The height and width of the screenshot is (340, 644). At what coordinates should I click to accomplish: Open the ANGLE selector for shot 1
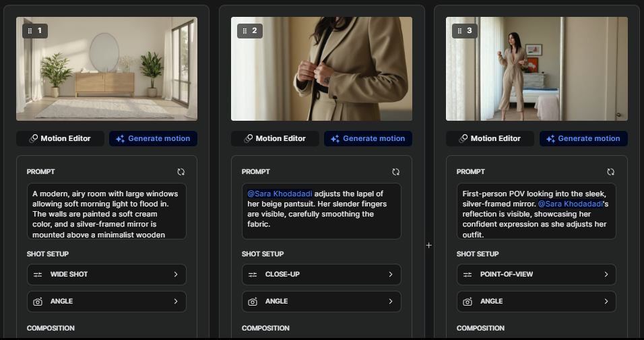(106, 302)
